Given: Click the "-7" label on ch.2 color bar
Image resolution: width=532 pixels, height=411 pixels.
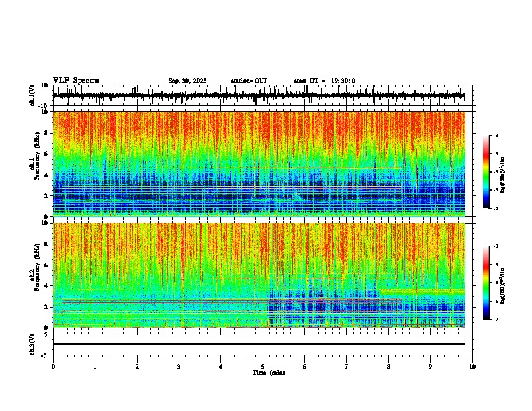Looking at the screenshot, I should click(495, 319).
